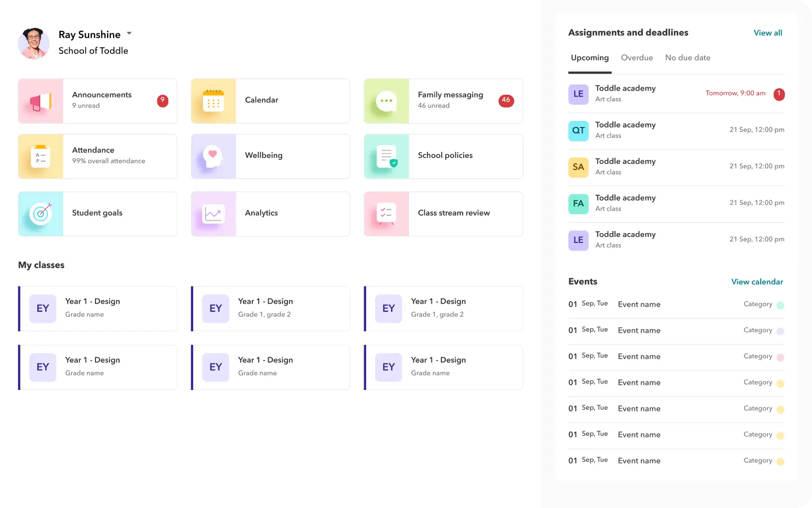This screenshot has height=508, width=812.
Task: Click View all assignments link
Action: tap(768, 32)
